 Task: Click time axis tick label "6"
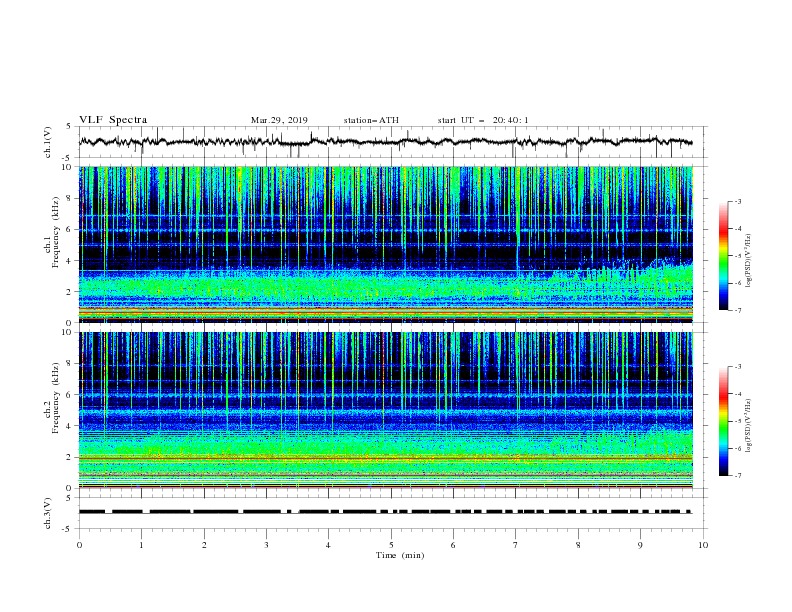(x=453, y=545)
